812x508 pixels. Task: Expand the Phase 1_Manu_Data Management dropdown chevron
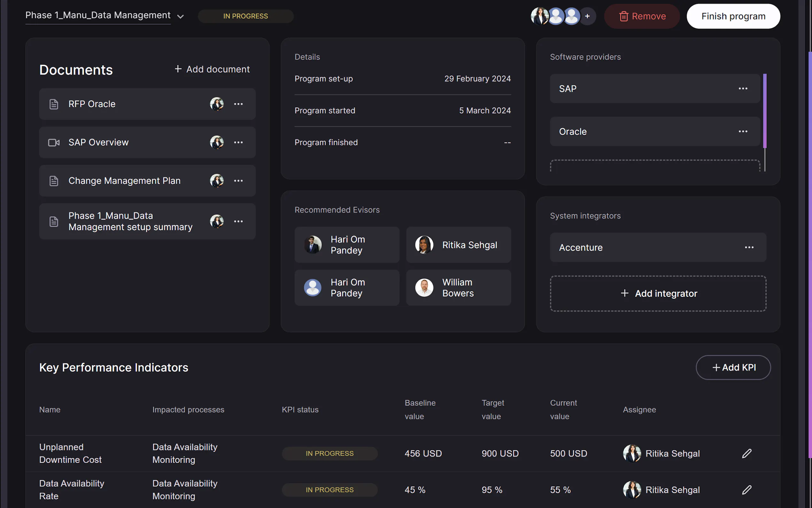(180, 16)
